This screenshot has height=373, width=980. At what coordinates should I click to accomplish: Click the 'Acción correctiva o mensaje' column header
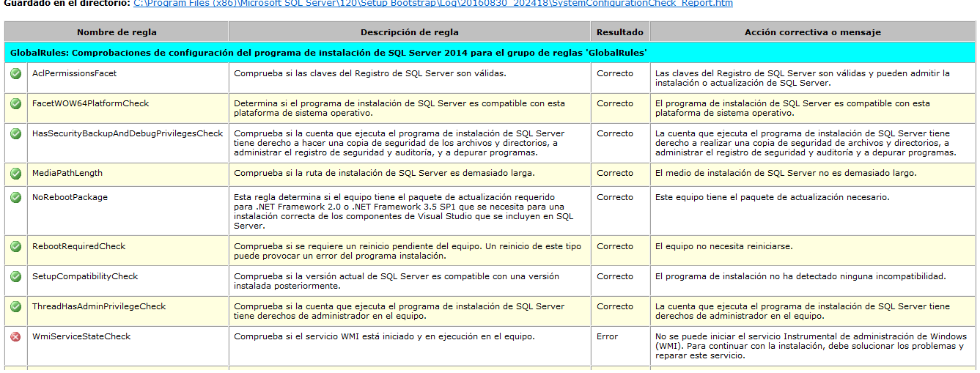(813, 32)
